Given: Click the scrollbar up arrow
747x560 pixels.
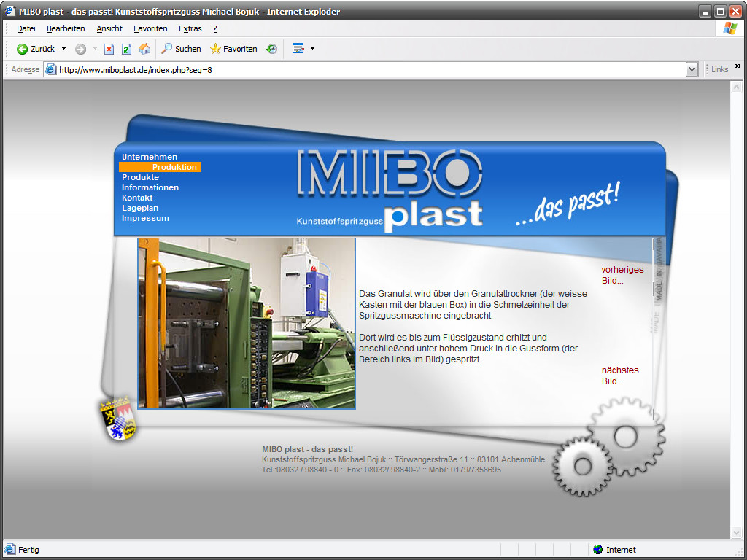Looking at the screenshot, I should [x=736, y=87].
